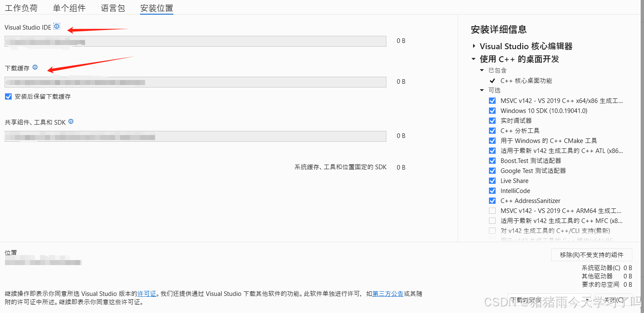Select the 语言包 tab
This screenshot has width=644, height=313.
coord(113,8)
